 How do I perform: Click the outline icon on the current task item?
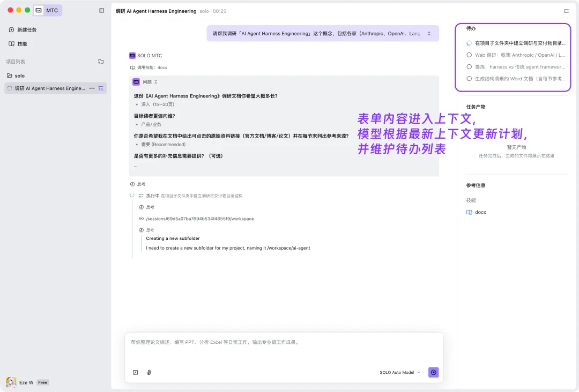101,88
